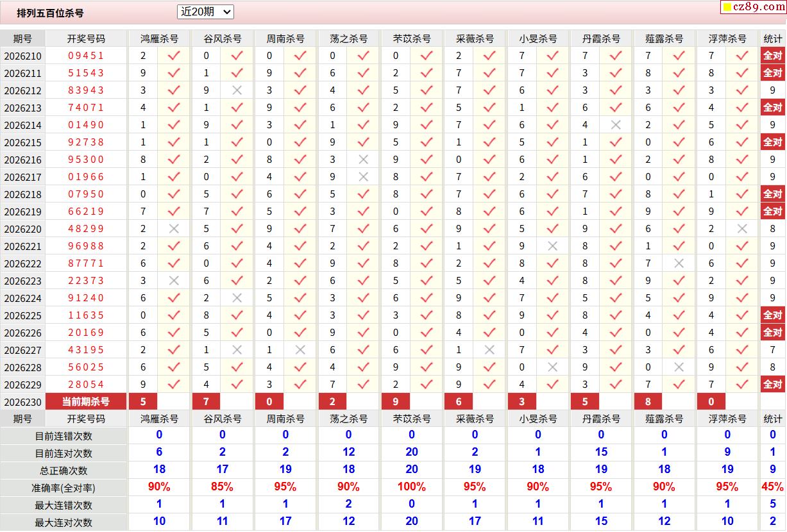Click current-period kill number 8 under 薤露

pyautogui.click(x=648, y=402)
